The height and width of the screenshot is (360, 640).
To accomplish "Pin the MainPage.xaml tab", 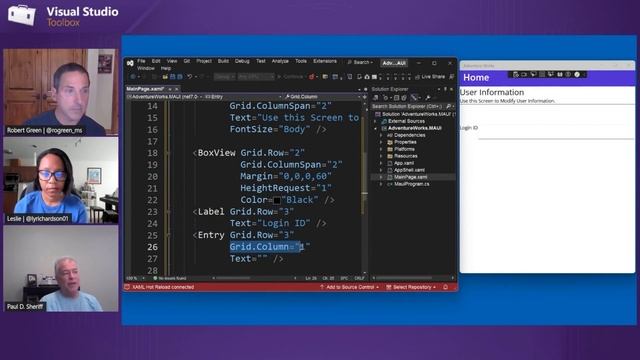I will (x=170, y=89).
